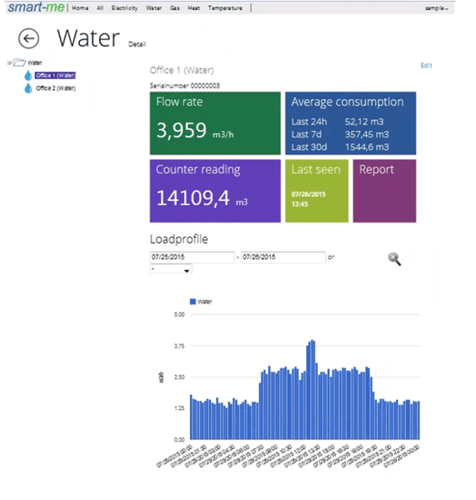Toggle the Water series legend square
This screenshot has height=500, width=476.
click(193, 302)
